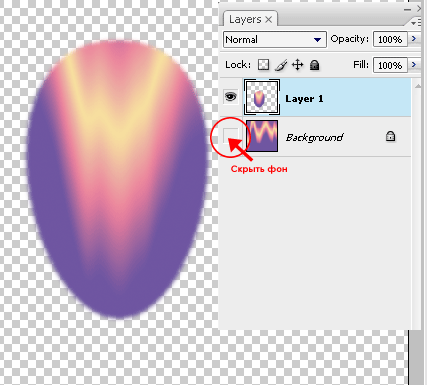
Task: Click the Background layer lock icon
Action: pyautogui.click(x=390, y=136)
